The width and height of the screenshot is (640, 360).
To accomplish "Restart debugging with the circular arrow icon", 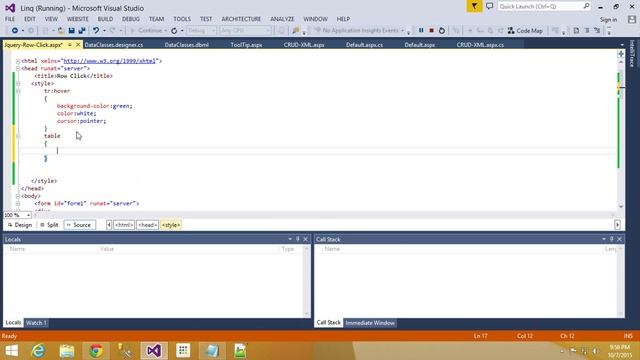I will (x=442, y=31).
